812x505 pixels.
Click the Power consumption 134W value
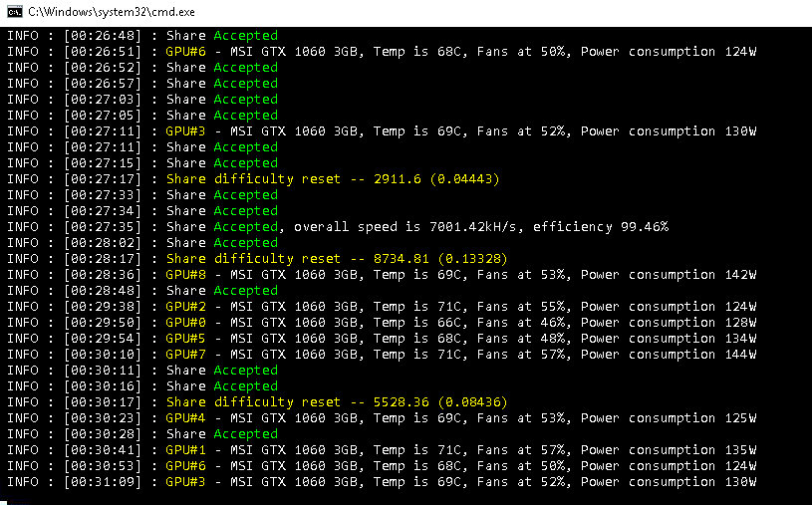tap(669, 339)
